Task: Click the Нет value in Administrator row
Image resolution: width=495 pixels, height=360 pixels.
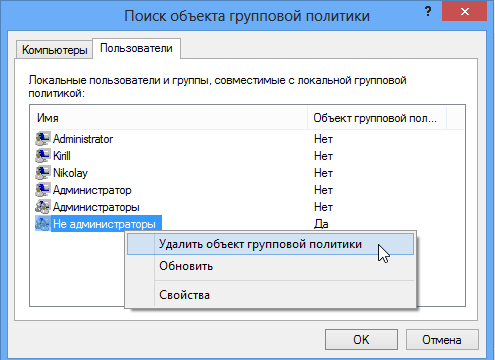Action: [323, 139]
